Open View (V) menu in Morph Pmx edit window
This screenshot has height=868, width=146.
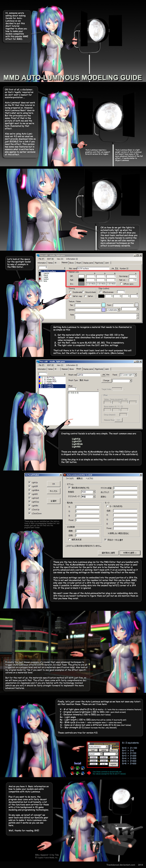[60, 365]
